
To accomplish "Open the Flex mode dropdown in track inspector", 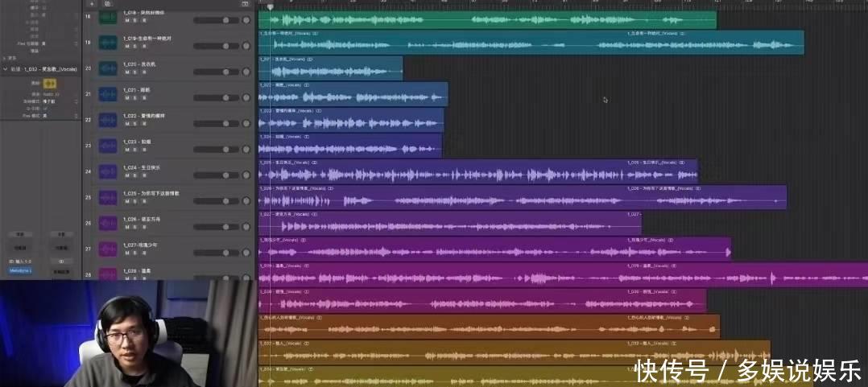I will click(x=44, y=115).
